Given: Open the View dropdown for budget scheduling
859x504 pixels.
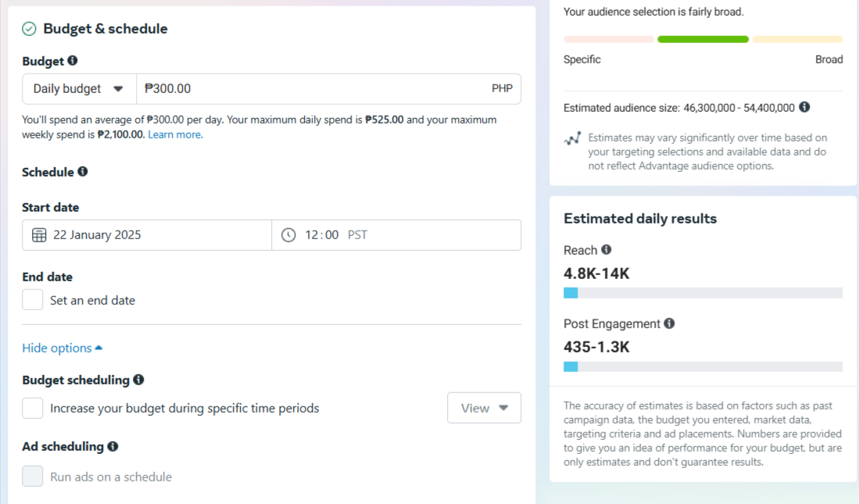Looking at the screenshot, I should tap(484, 408).
